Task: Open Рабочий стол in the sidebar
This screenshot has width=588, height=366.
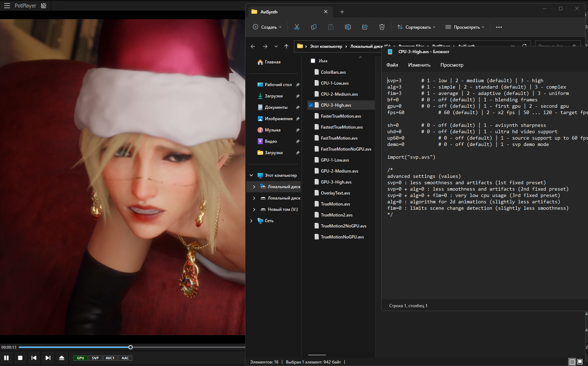Action: tap(278, 85)
